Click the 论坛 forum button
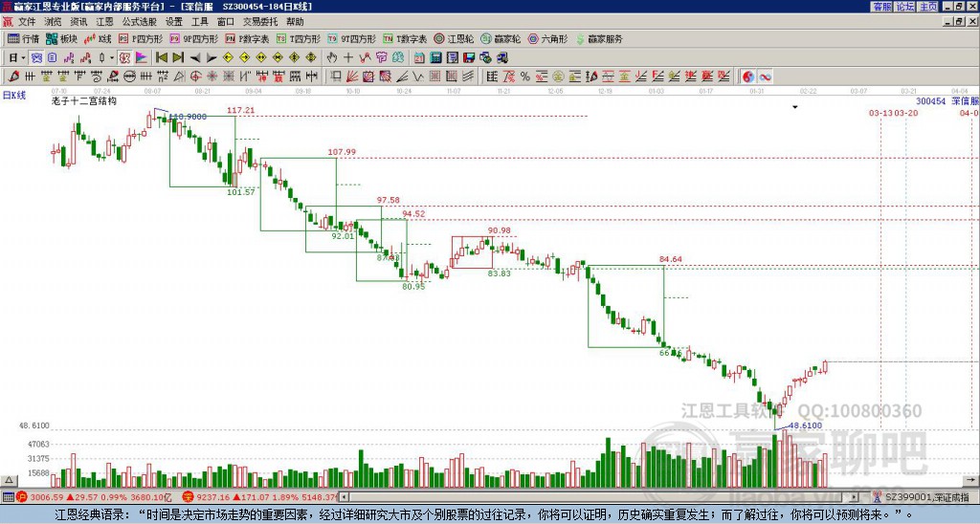The image size is (980, 524). (905, 7)
